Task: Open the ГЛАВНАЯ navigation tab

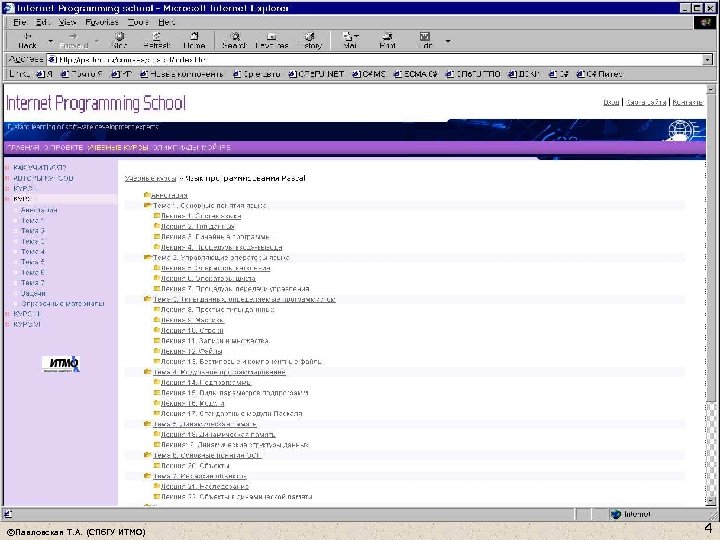Action: click(x=23, y=148)
